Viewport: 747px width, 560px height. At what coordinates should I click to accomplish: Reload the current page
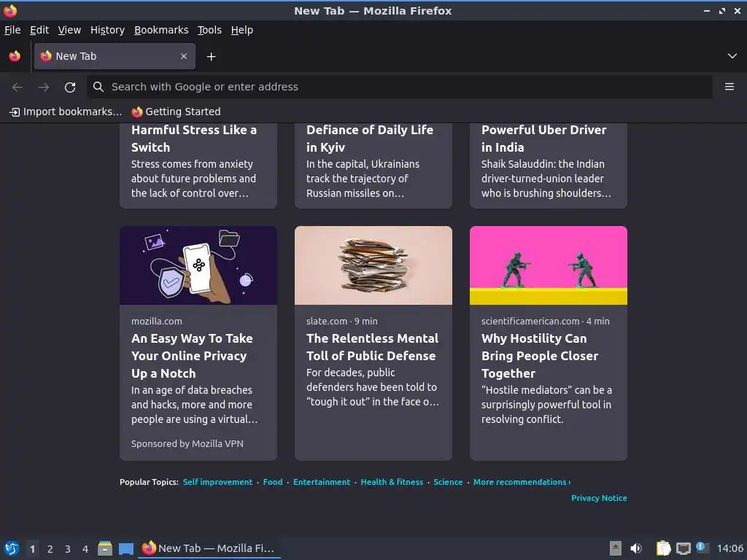pos(70,87)
